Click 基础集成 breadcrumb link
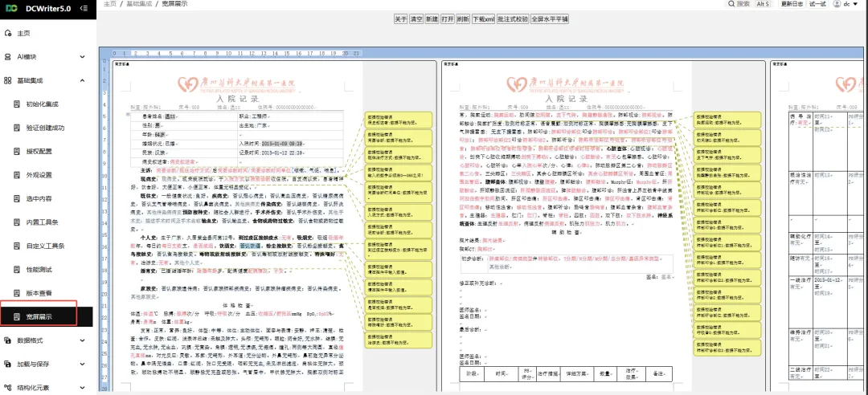Viewport: 868px width, 395px height. (x=138, y=4)
